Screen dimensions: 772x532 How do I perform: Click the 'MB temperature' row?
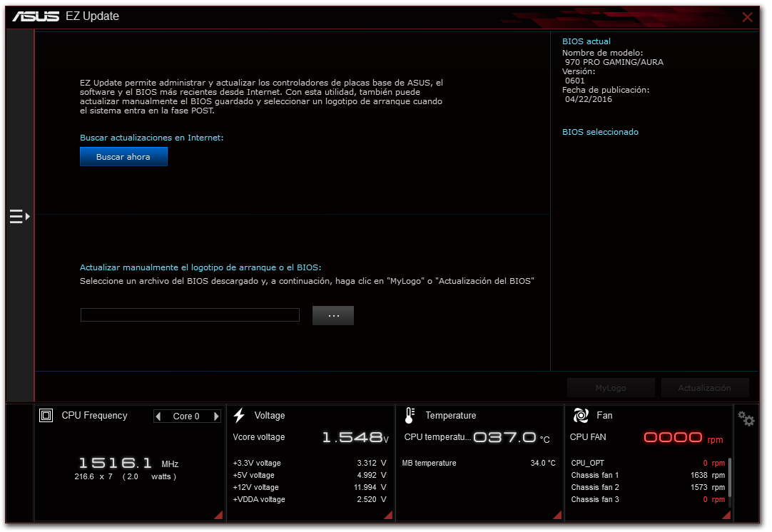click(479, 464)
